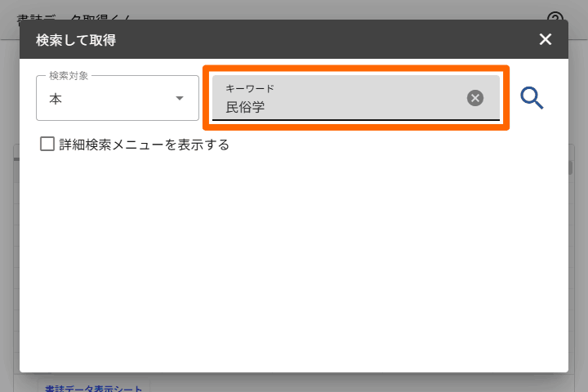Close the 検索して取得 dialog
This screenshot has width=588, height=392.
pos(546,39)
